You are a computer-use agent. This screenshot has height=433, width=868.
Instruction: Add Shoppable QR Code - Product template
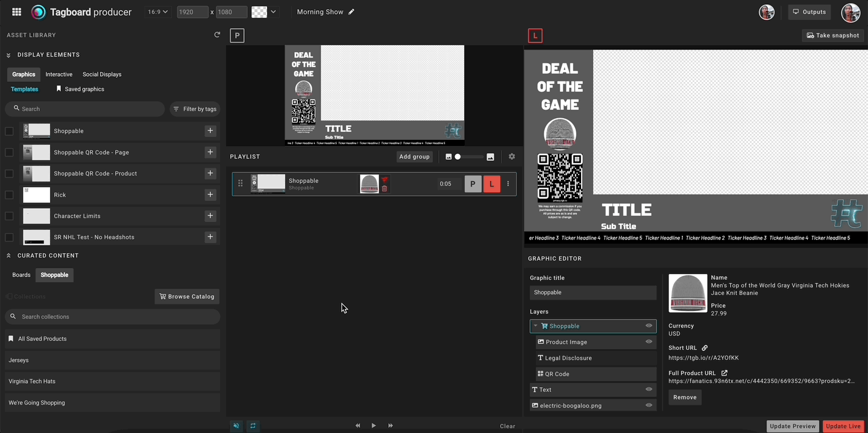[x=210, y=173]
